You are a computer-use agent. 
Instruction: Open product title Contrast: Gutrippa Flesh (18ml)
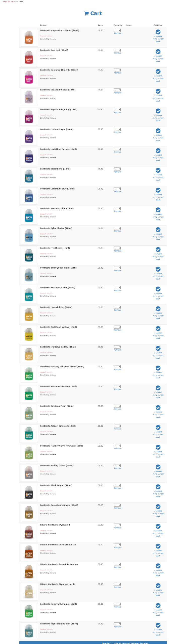tap(57, 406)
